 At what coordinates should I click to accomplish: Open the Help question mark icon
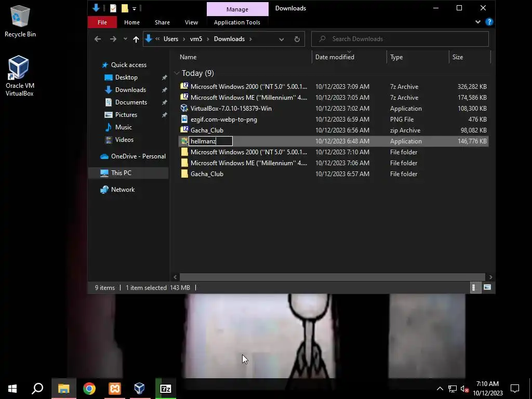click(489, 22)
